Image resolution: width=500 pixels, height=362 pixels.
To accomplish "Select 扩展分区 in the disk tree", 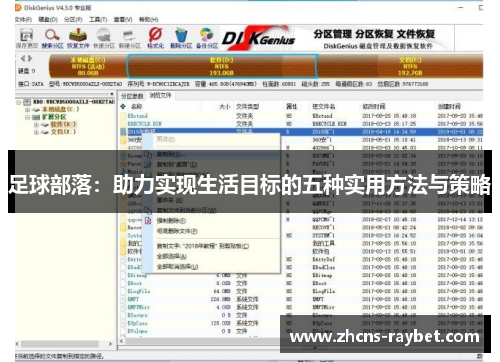I will click(54, 117).
